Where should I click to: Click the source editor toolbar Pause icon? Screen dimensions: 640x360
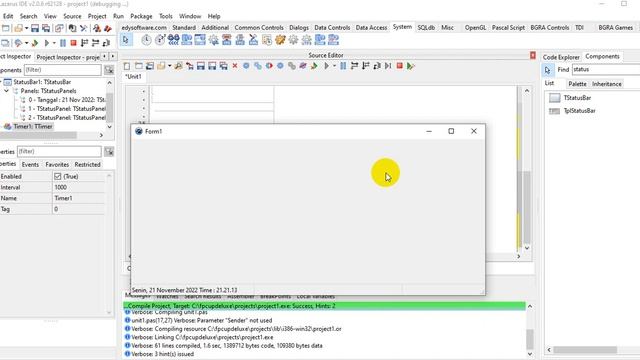343,66
